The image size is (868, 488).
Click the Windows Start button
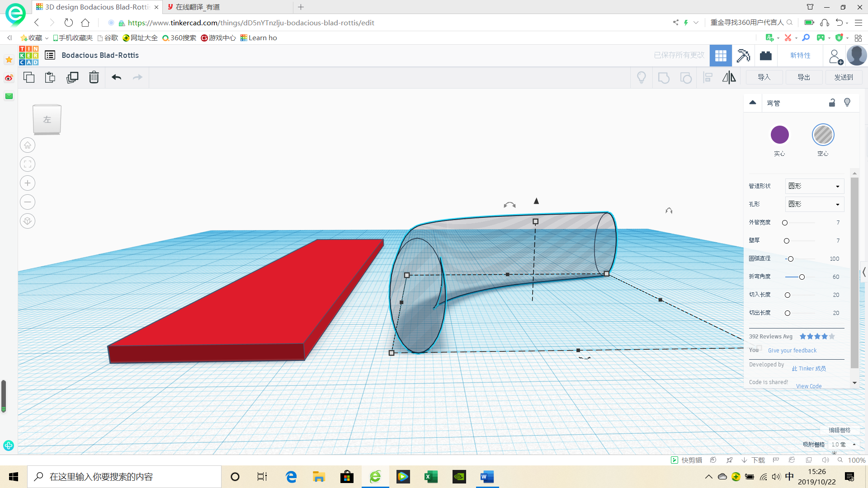click(14, 477)
